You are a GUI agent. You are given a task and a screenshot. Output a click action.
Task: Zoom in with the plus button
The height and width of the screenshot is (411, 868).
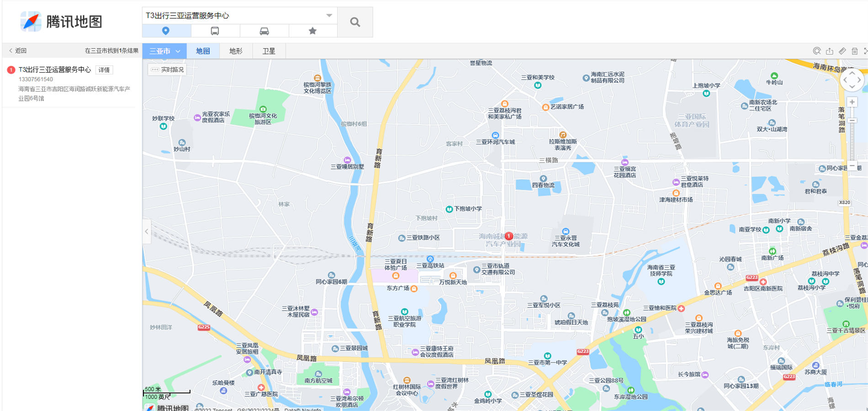pyautogui.click(x=852, y=102)
